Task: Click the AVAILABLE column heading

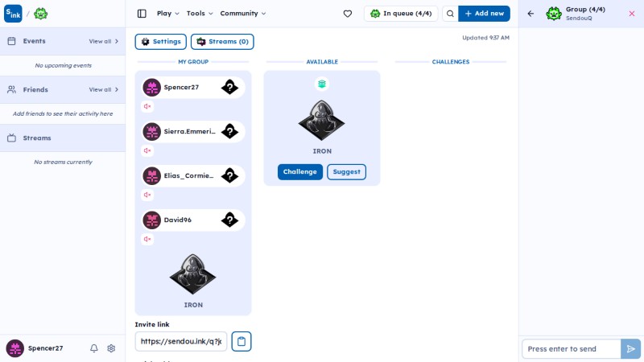Action: (322, 62)
